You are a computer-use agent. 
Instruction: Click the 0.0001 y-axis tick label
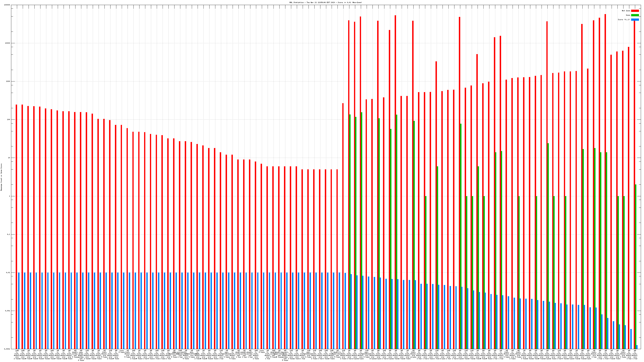point(7,349)
